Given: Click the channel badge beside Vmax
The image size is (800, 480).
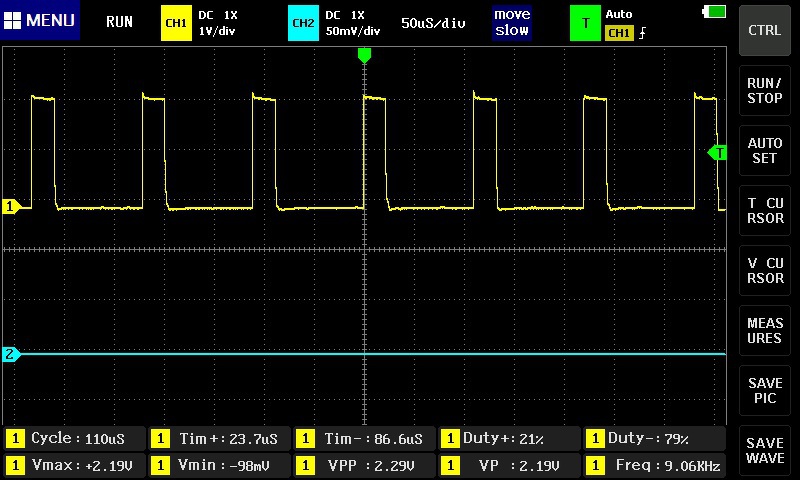Looking at the screenshot, I should click(x=15, y=465).
